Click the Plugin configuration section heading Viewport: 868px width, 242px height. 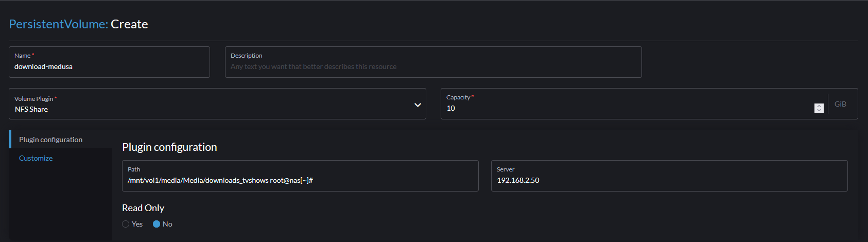[x=169, y=147]
